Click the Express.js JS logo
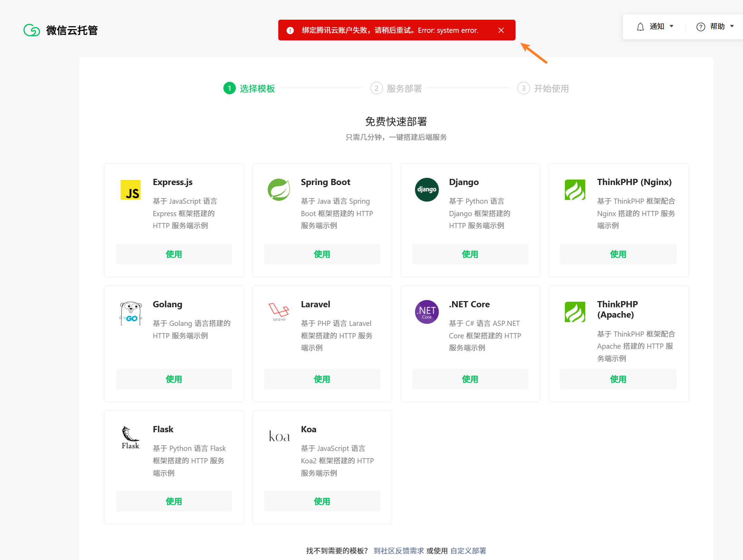This screenshot has width=743, height=560. [x=131, y=190]
